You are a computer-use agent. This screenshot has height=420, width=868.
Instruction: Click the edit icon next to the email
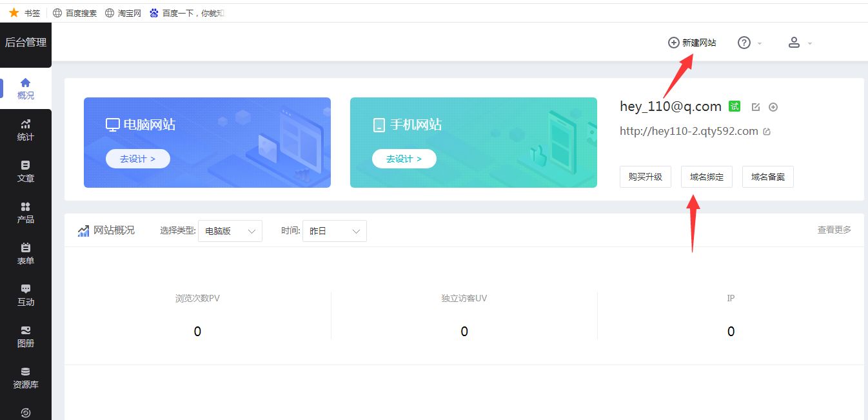point(755,107)
